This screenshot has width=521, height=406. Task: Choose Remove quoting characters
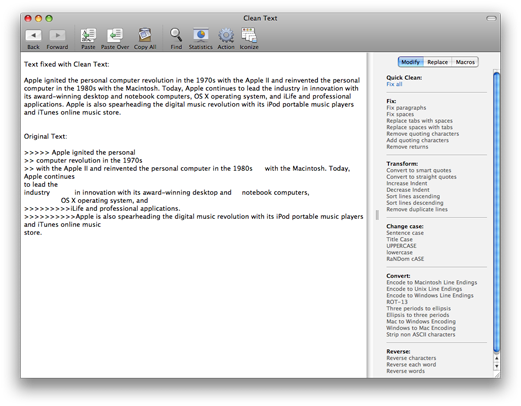click(x=423, y=134)
